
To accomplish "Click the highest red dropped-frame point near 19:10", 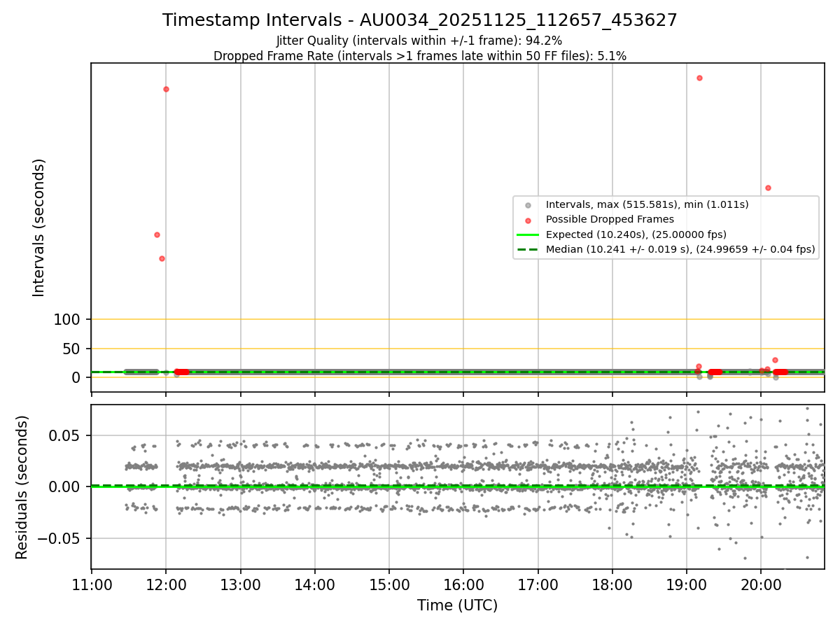I will coord(699,78).
